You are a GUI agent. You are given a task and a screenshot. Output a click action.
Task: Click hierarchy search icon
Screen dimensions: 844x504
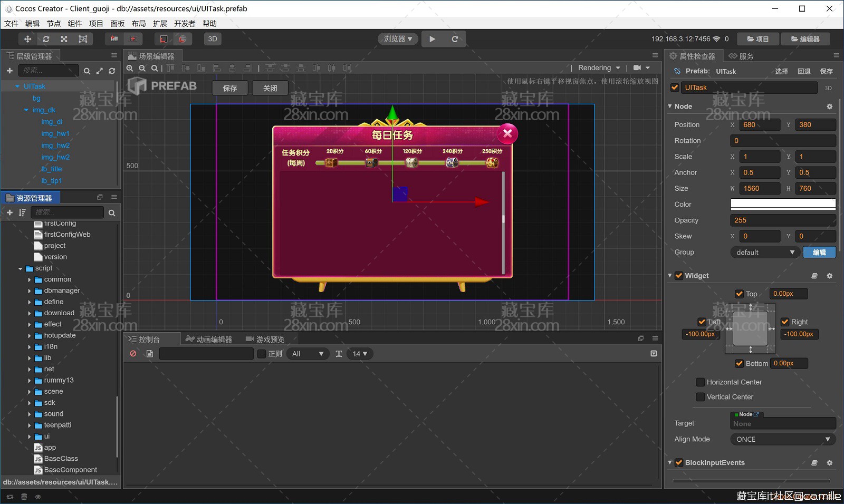click(x=87, y=71)
